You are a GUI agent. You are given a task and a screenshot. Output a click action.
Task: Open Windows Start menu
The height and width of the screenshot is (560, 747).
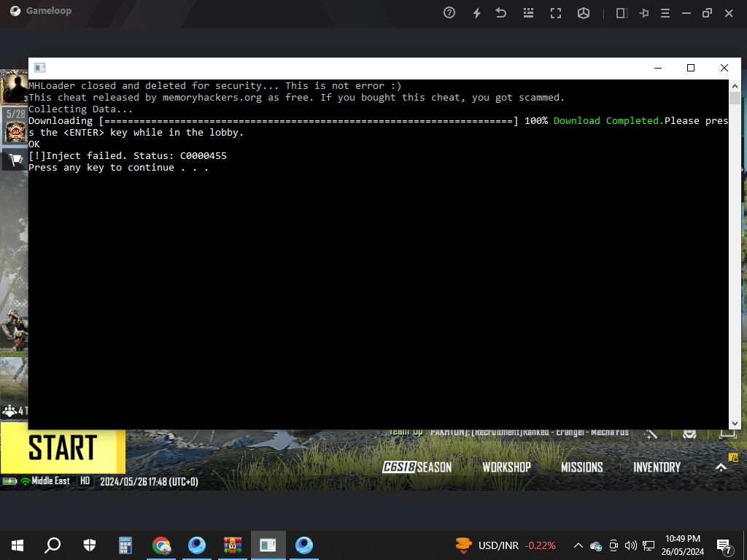click(x=18, y=545)
